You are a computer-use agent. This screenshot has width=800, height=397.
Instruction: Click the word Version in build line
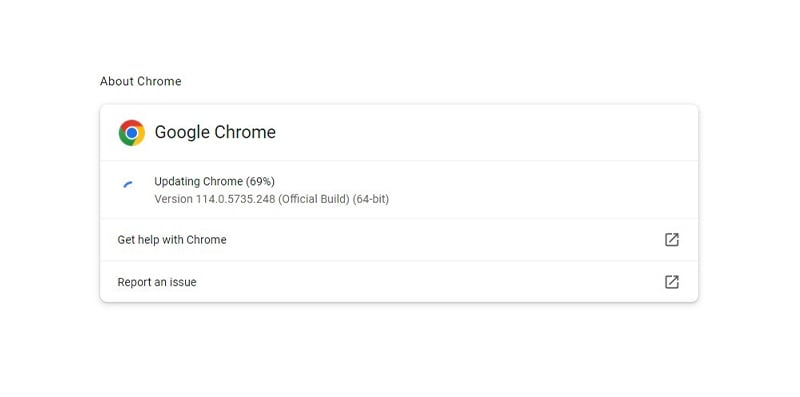coord(173,199)
